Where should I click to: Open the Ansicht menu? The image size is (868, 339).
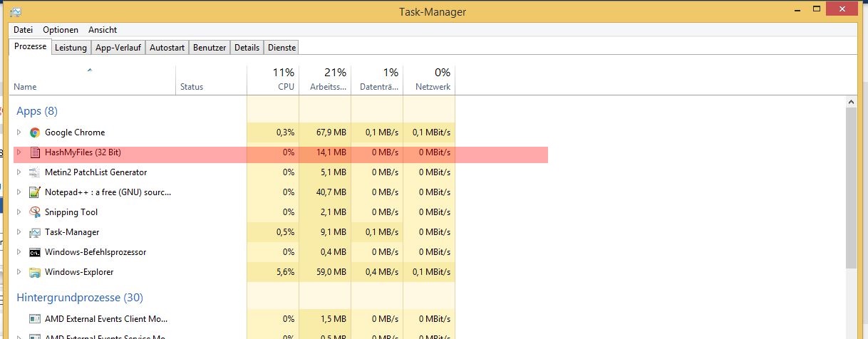pos(103,30)
